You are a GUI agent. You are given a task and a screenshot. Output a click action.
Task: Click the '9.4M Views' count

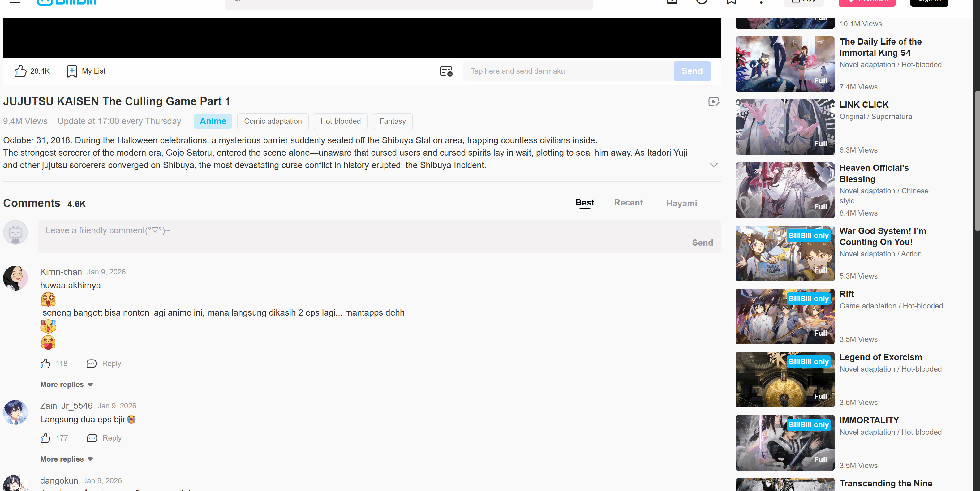click(x=25, y=121)
